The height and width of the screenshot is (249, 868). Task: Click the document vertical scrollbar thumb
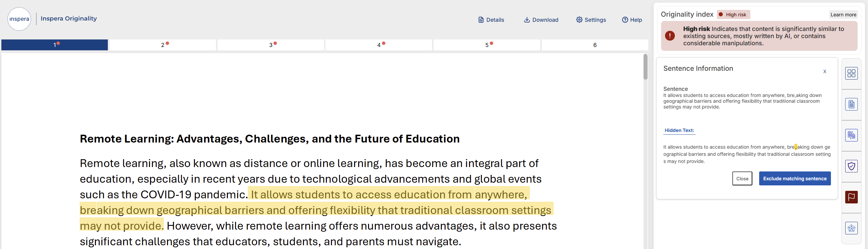646,67
